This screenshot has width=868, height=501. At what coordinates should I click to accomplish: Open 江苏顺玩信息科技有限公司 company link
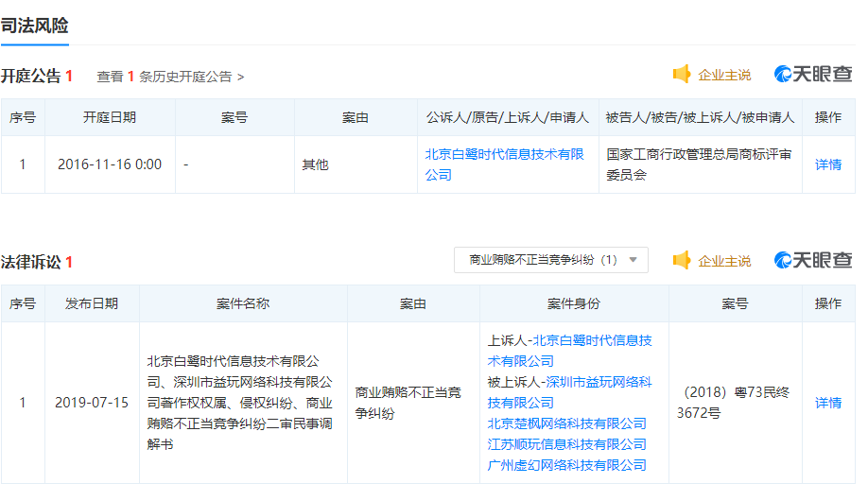567,444
